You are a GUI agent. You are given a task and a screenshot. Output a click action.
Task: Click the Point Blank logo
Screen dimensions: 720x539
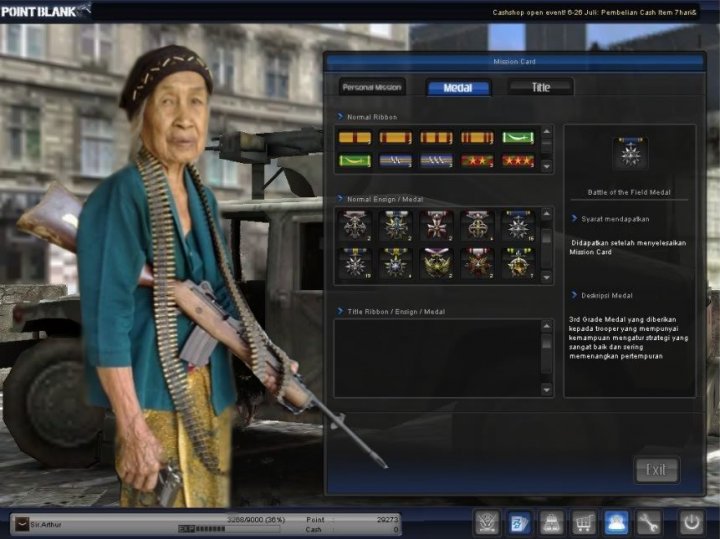tap(45, 11)
